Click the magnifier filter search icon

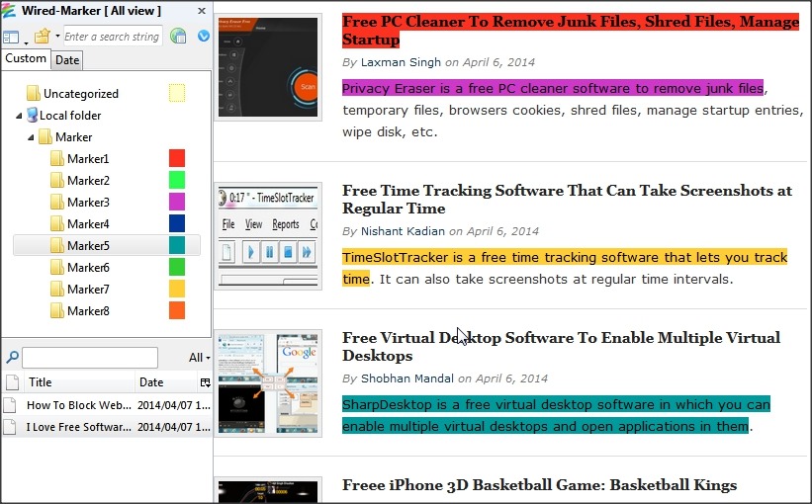click(12, 357)
